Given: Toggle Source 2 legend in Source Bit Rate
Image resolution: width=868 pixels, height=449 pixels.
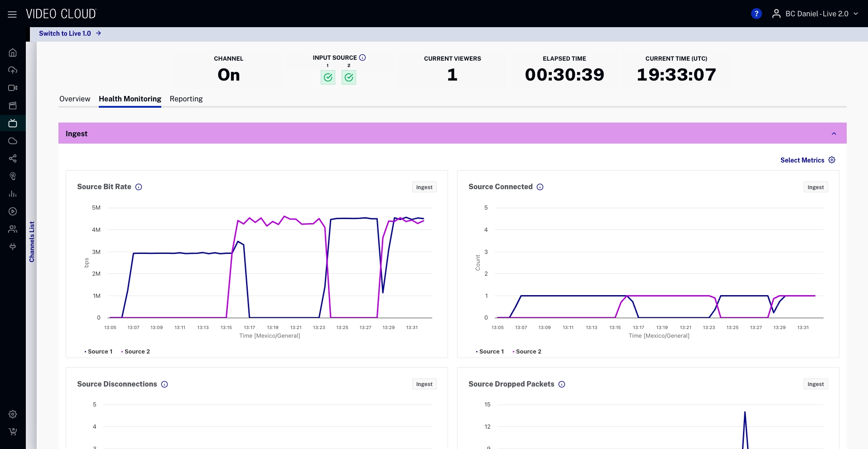Looking at the screenshot, I should tap(136, 352).
